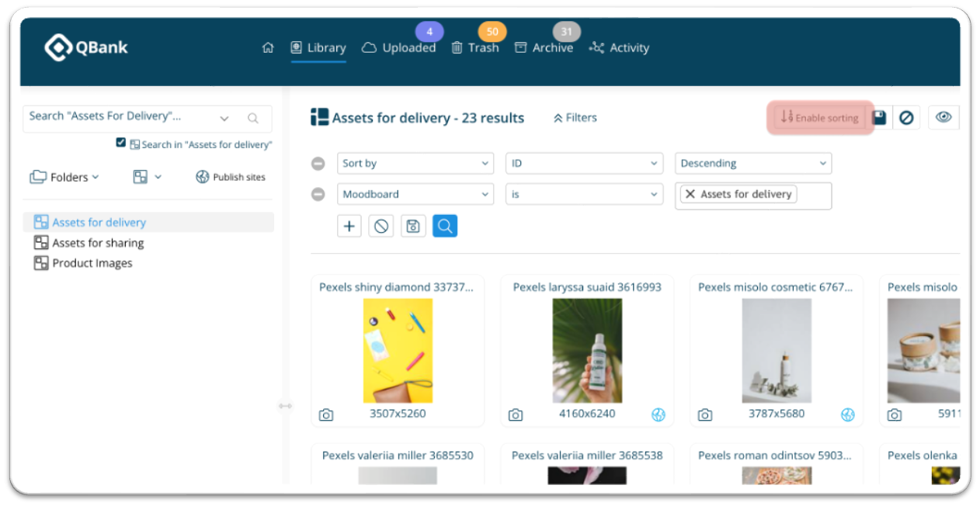Click the Trash count badge 50
The image size is (980, 506).
492,32
